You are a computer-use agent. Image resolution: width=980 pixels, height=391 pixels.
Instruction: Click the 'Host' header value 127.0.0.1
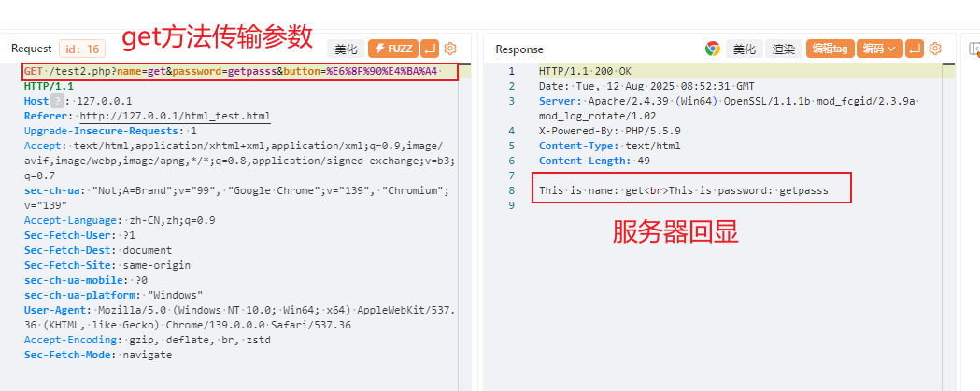[x=105, y=101]
